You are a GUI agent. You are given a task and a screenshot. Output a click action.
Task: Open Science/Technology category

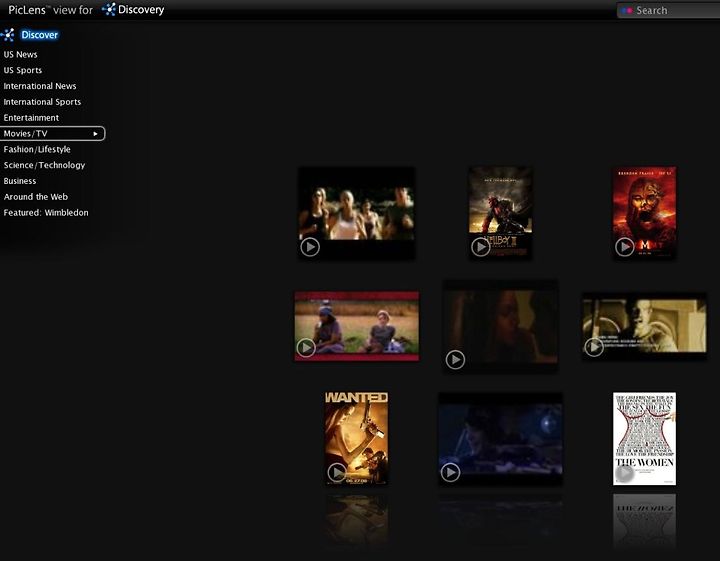[44, 165]
